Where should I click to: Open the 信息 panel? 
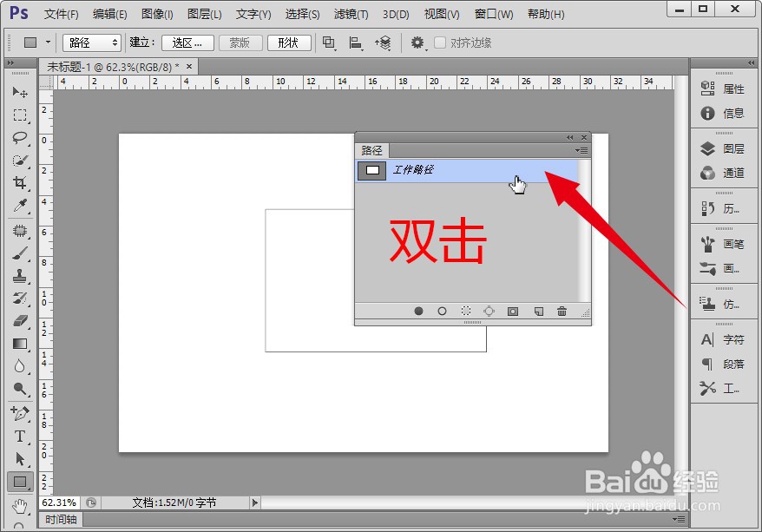723,113
